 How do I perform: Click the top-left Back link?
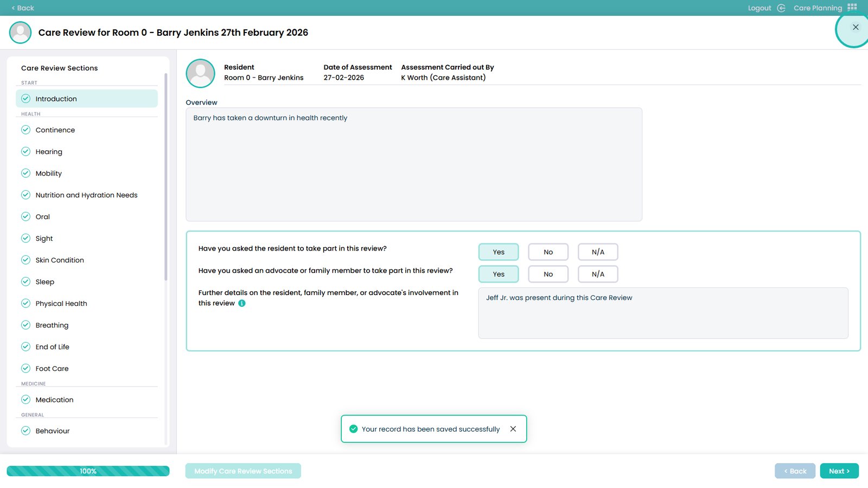(x=23, y=8)
